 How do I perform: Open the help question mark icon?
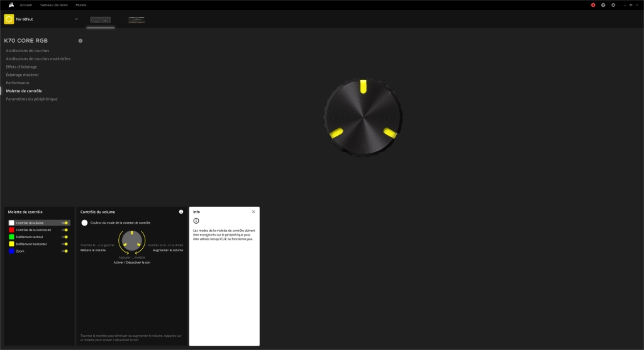[603, 5]
